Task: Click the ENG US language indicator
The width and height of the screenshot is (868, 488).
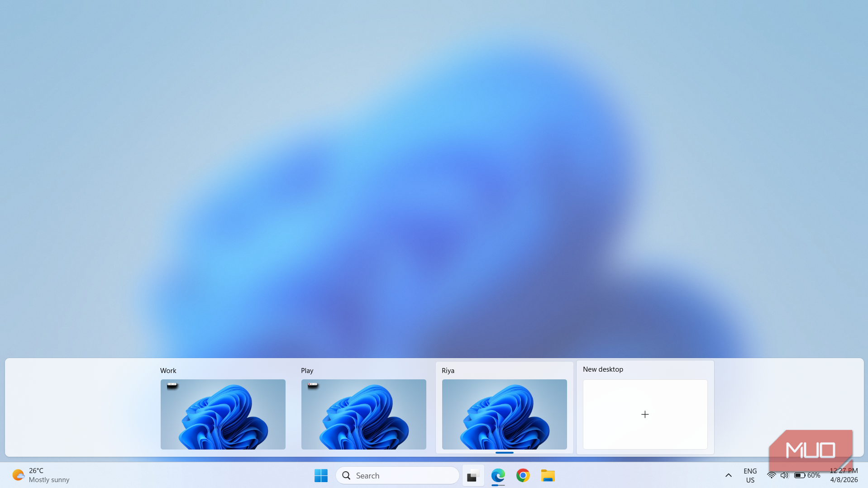Action: (x=750, y=475)
